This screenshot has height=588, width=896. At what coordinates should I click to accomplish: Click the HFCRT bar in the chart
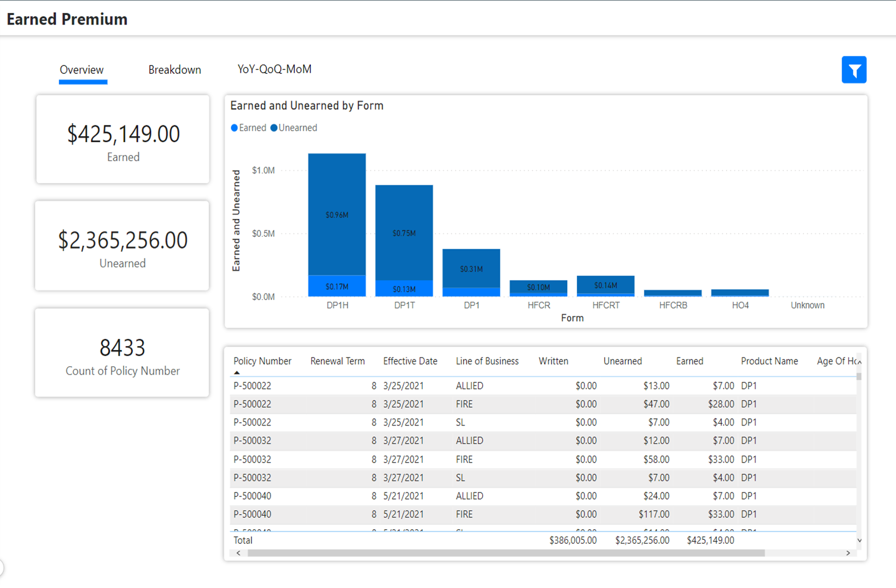tap(605, 285)
